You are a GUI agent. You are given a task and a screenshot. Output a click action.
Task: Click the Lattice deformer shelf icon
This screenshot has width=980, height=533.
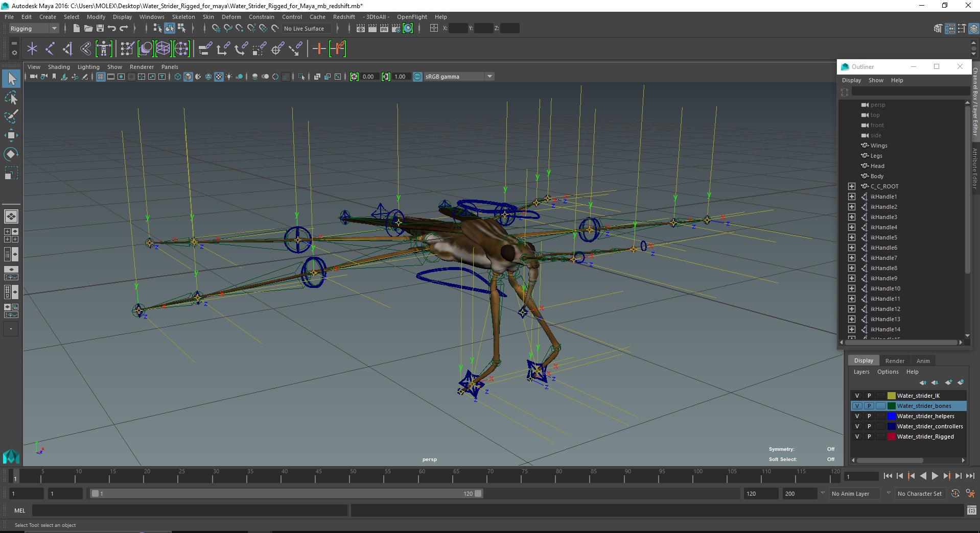(x=163, y=49)
